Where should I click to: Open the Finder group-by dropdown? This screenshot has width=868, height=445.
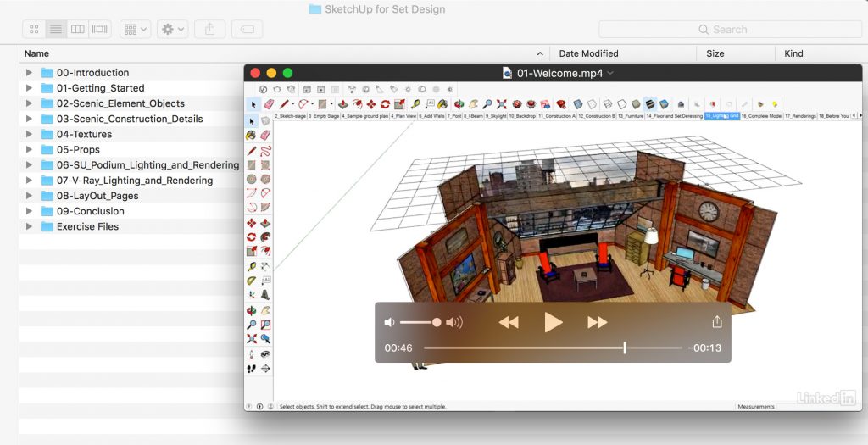click(x=135, y=30)
